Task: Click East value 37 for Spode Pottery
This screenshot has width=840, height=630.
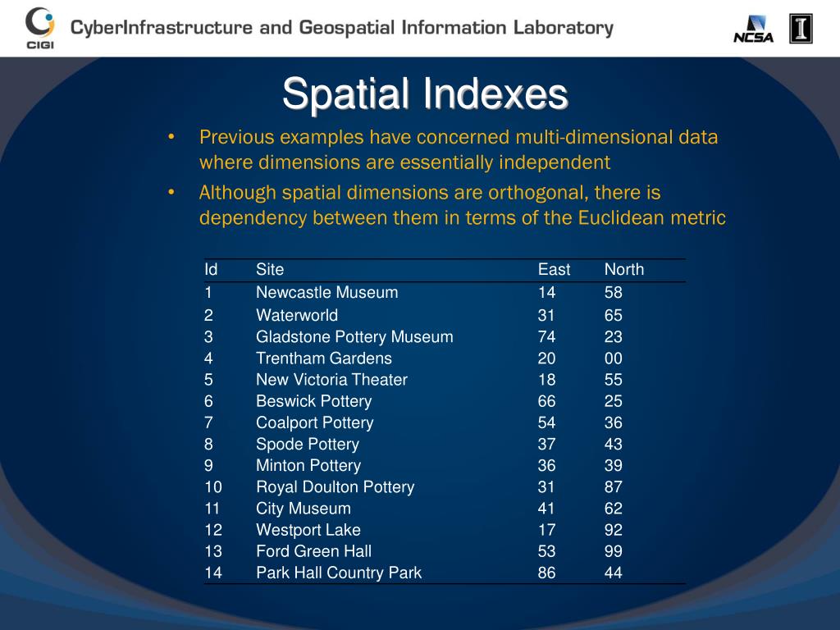Action: tap(546, 444)
